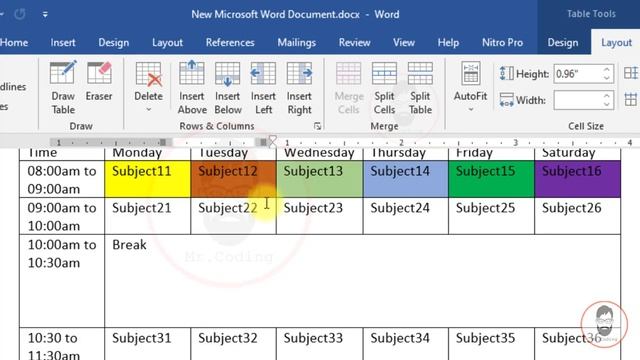Open the main Layout tab
This screenshot has width=640, height=360.
167,42
